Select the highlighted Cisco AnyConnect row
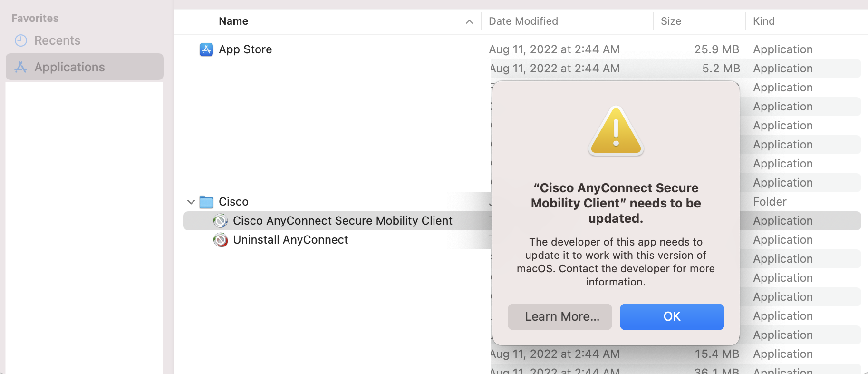 point(343,220)
